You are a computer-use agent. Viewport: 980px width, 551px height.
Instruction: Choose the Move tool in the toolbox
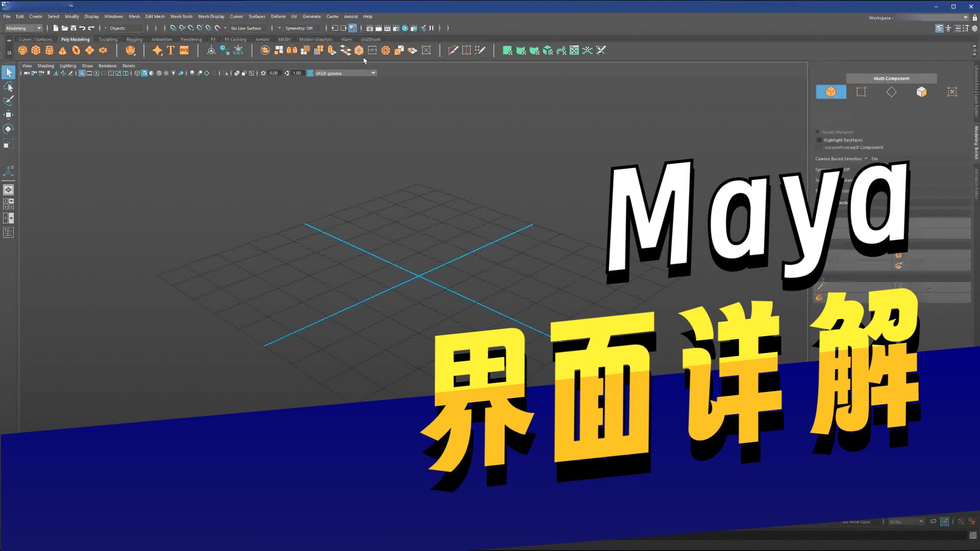pos(8,115)
